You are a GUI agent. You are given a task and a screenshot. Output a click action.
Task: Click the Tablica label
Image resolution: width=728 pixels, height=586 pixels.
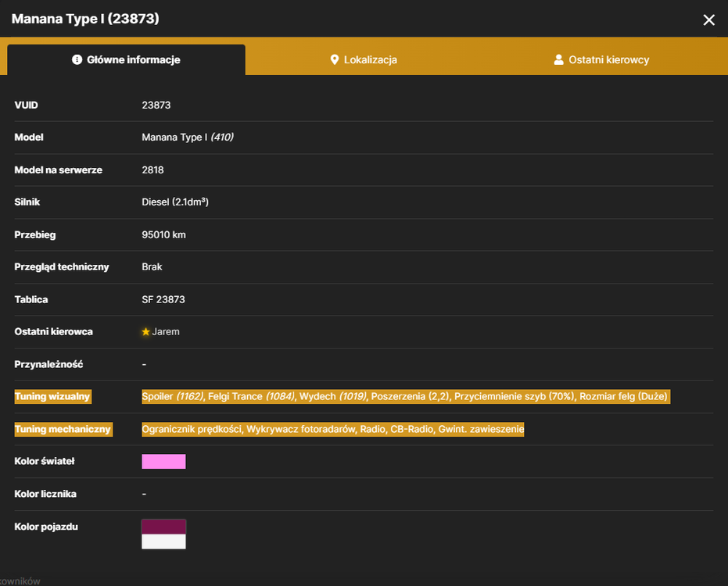point(31,300)
